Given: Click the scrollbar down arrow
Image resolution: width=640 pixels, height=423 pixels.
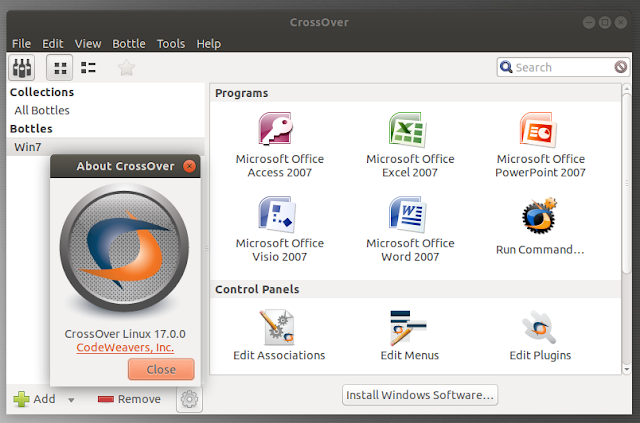Looking at the screenshot, I should 627,370.
